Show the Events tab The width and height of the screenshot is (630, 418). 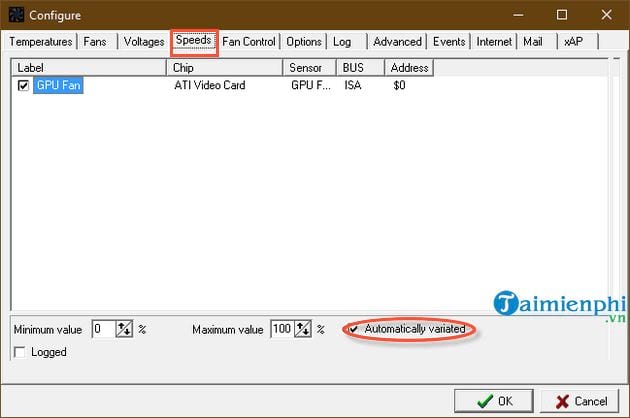coord(449,41)
